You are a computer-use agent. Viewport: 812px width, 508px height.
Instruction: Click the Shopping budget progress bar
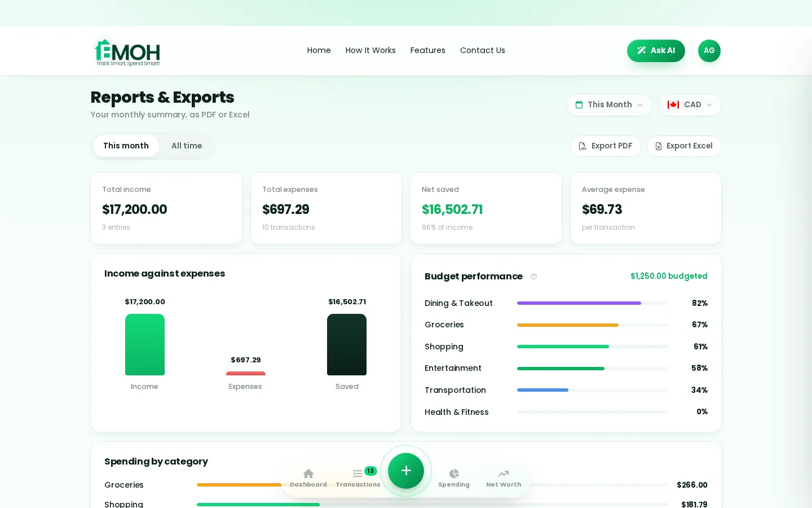593,347
